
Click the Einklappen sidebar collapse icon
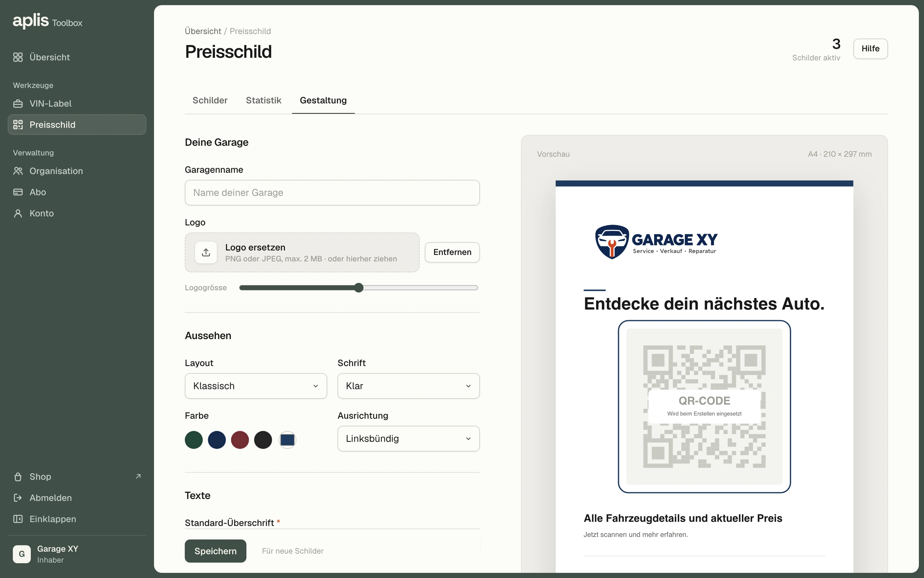pyautogui.click(x=18, y=519)
